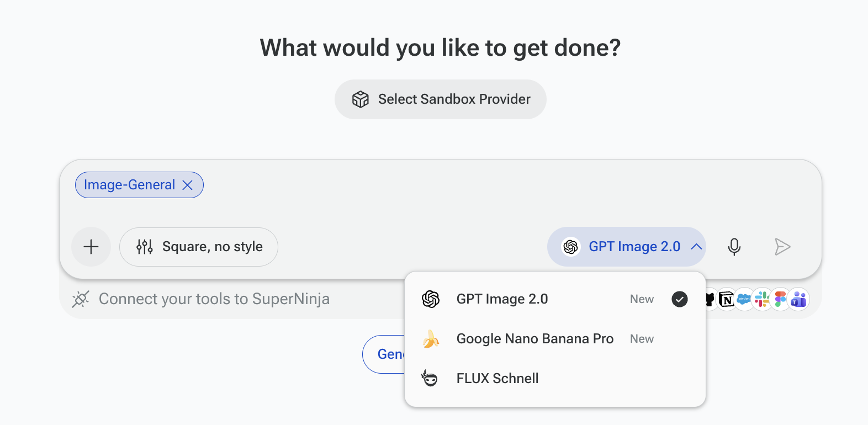Screen dimensions: 868x425
Task: Click Select Sandbox Provider button
Action: (441, 99)
